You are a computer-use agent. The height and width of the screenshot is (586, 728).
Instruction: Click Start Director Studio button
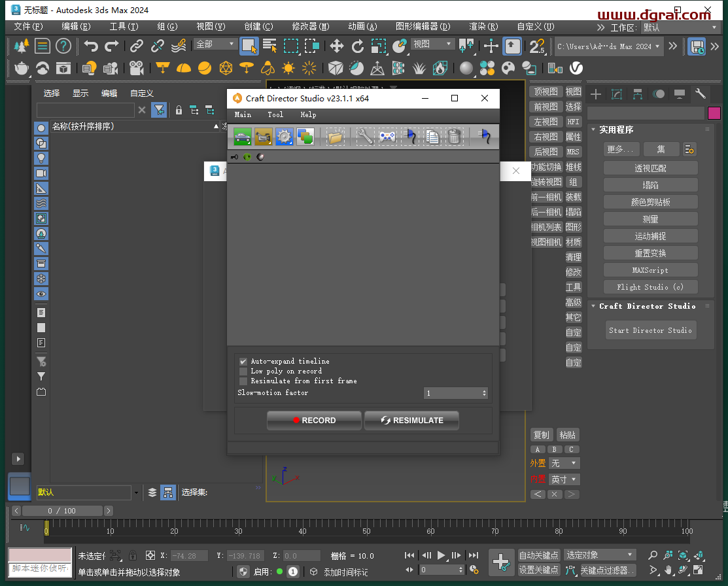pyautogui.click(x=650, y=330)
